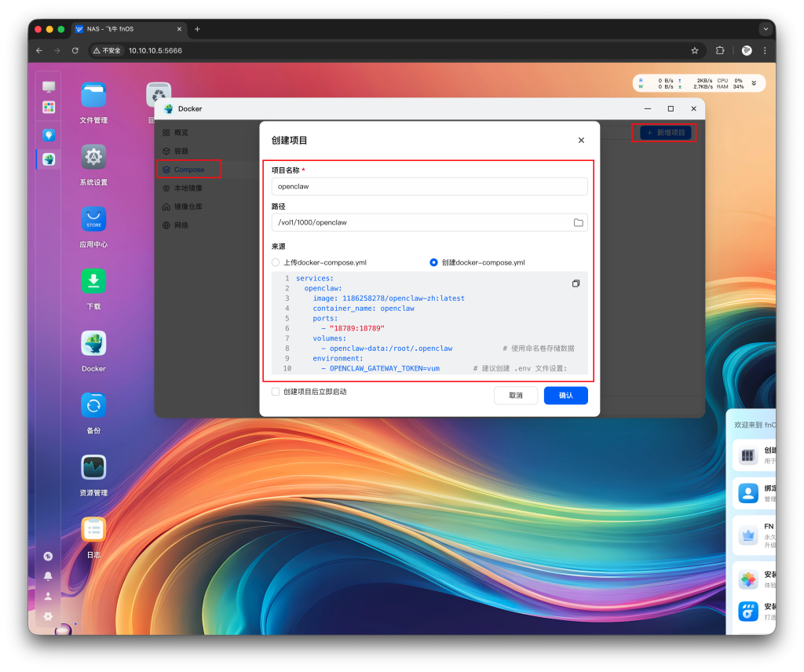The height and width of the screenshot is (672, 804).
Task: Switch to Compose in Docker sidebar
Action: pyautogui.click(x=188, y=170)
